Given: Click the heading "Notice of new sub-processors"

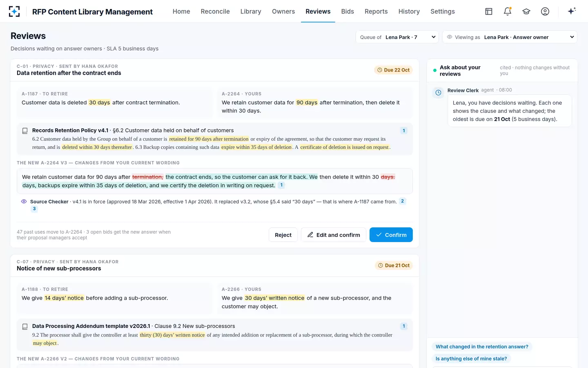Looking at the screenshot, I should click(x=59, y=269).
